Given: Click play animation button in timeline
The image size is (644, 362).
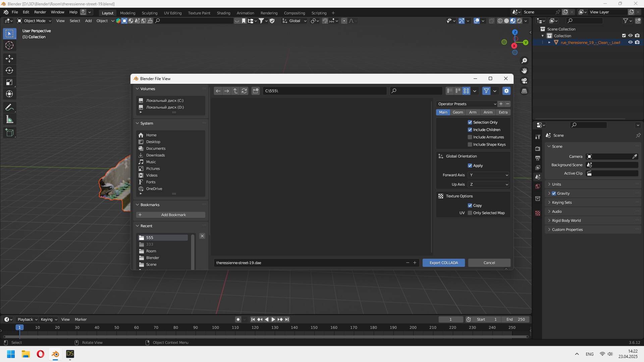Looking at the screenshot, I should pos(273,319).
